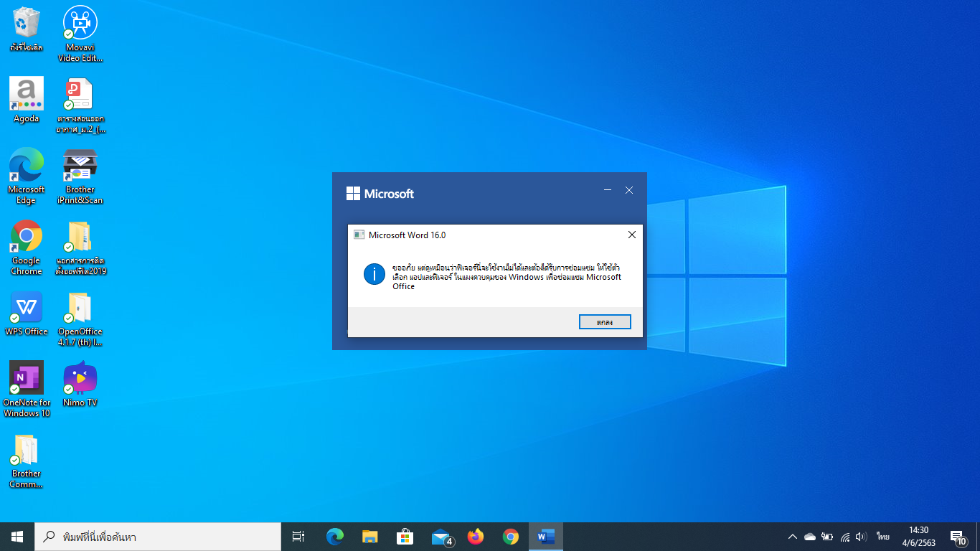Open Task View from the taskbar

[x=298, y=537]
